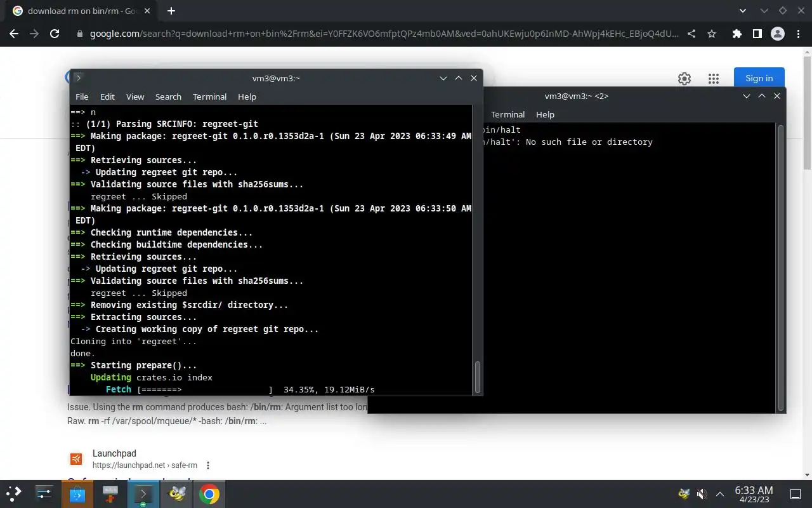
Task: Open Help menu in the front terminal
Action: coord(247,97)
